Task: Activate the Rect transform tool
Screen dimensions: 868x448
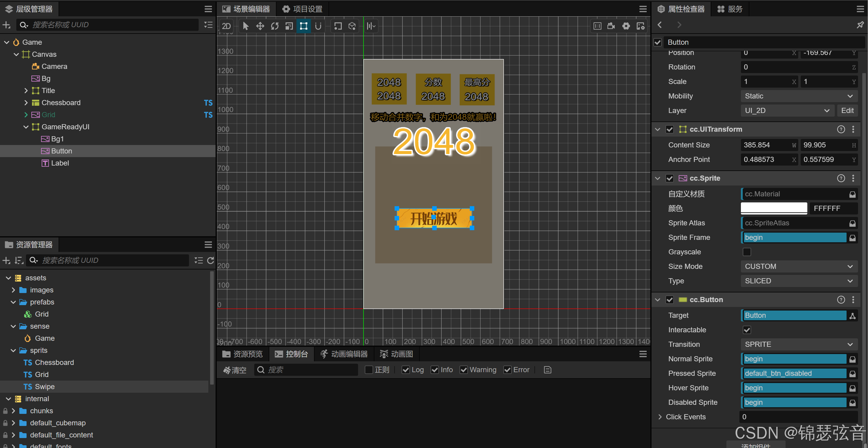Action: [304, 26]
